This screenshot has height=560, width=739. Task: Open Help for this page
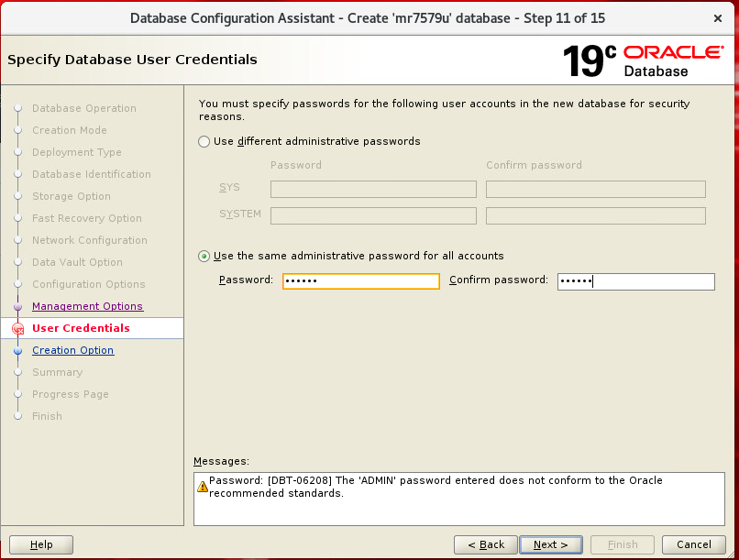pyautogui.click(x=41, y=545)
